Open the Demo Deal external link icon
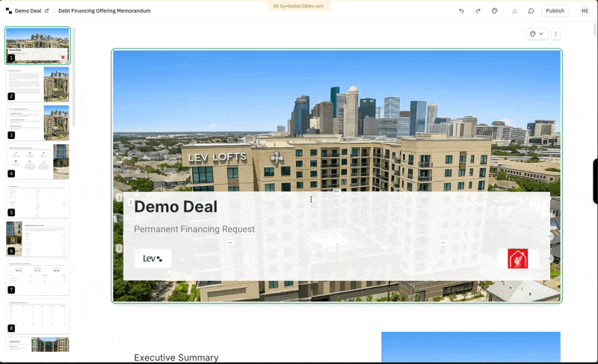598x364 pixels. pyautogui.click(x=46, y=11)
